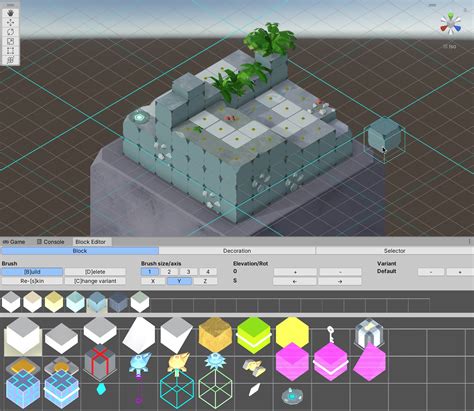Set brush size to 2
This screenshot has width=474, height=411.
(169, 272)
